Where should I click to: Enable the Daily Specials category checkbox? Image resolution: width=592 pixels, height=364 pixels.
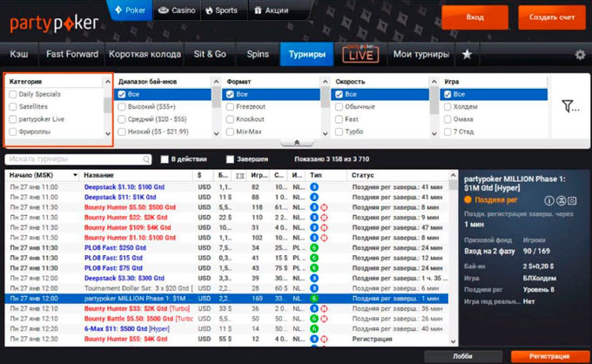coord(12,93)
